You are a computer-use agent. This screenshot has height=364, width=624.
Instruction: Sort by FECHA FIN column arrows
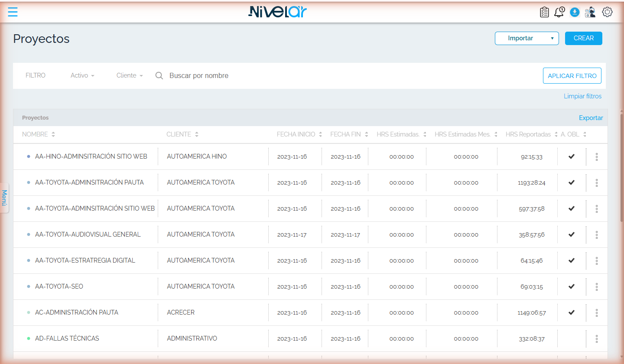click(x=367, y=135)
